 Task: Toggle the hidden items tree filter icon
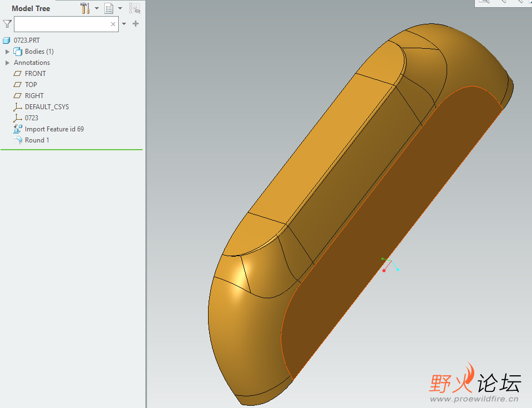tap(135, 8)
